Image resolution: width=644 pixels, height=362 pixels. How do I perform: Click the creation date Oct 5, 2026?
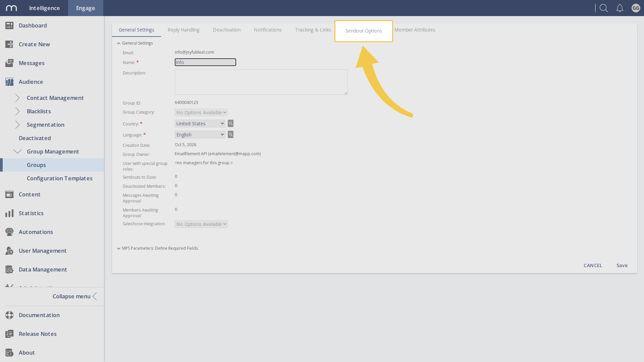[x=185, y=144]
